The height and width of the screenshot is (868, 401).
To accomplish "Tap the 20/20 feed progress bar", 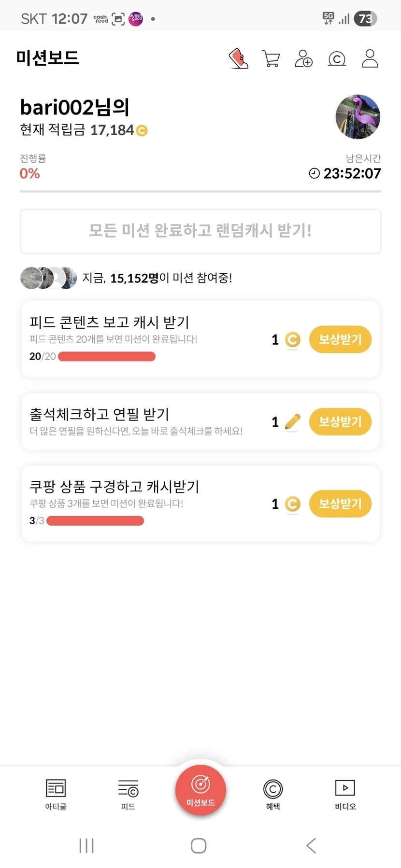I will point(106,357).
